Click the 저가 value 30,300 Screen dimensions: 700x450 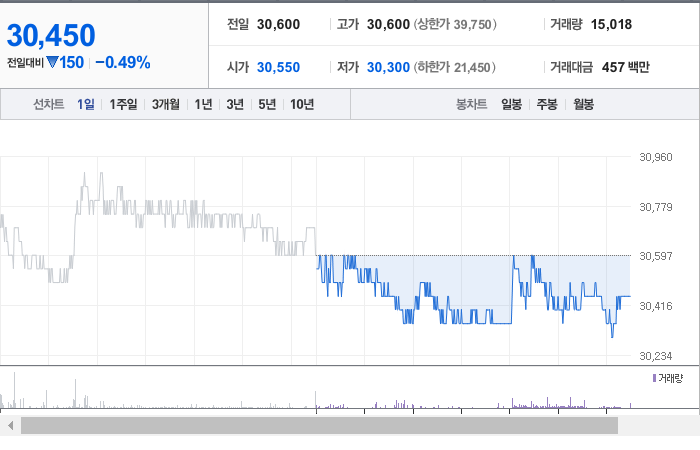point(388,67)
